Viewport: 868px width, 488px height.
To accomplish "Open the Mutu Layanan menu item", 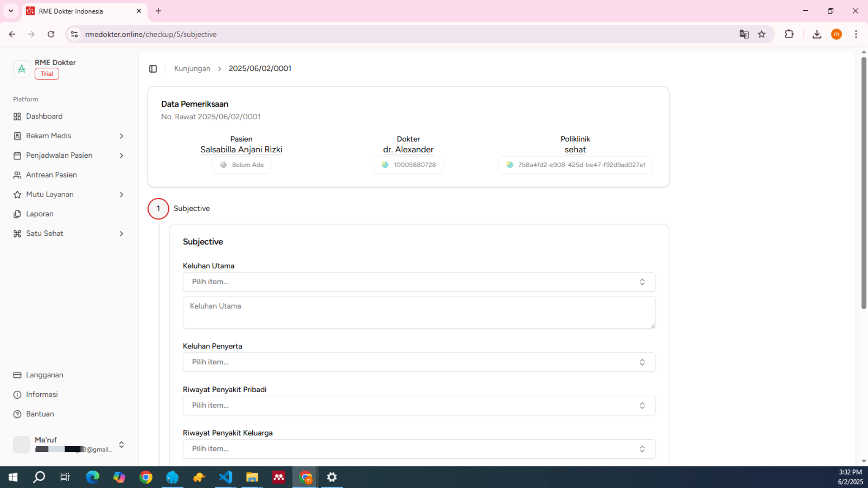I will 50,194.
